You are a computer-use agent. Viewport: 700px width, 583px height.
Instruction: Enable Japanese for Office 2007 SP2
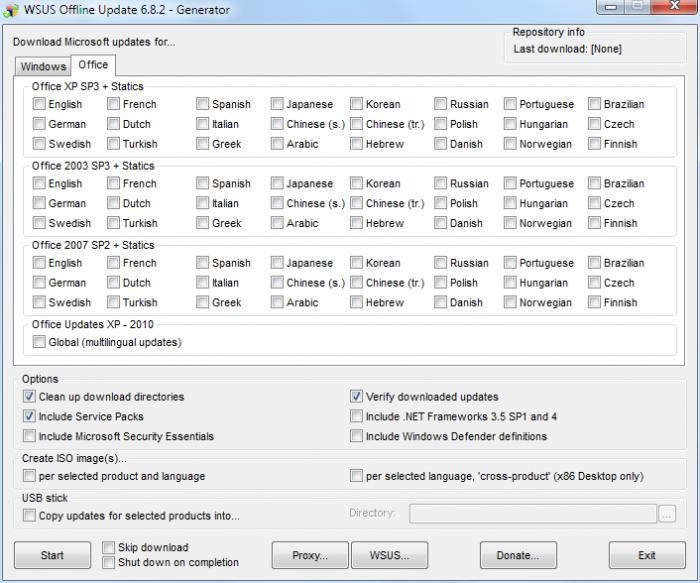277,262
